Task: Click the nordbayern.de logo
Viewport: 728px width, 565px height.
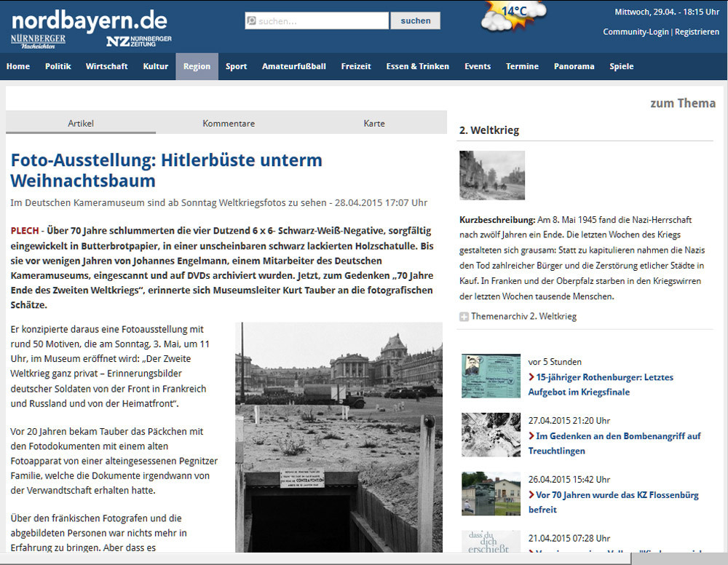Action: [89, 21]
